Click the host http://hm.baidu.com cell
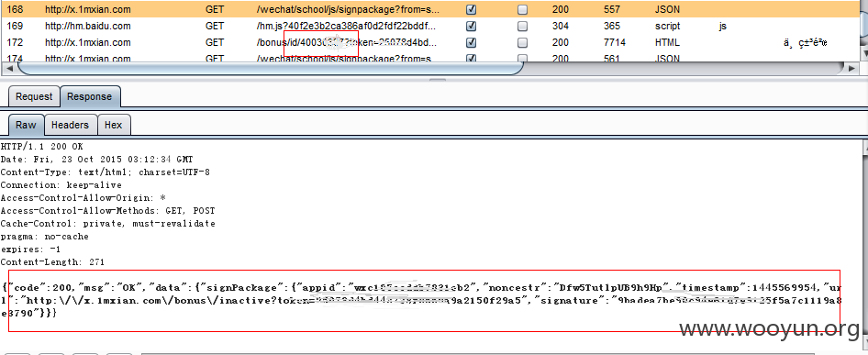 (x=87, y=26)
